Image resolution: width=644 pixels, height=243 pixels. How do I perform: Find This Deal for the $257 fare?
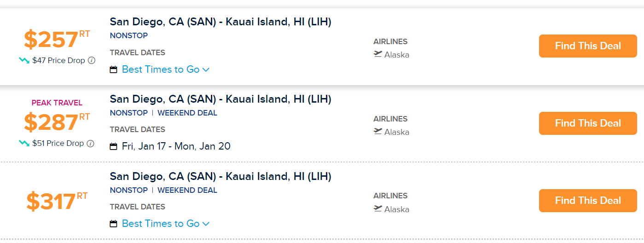click(x=588, y=46)
